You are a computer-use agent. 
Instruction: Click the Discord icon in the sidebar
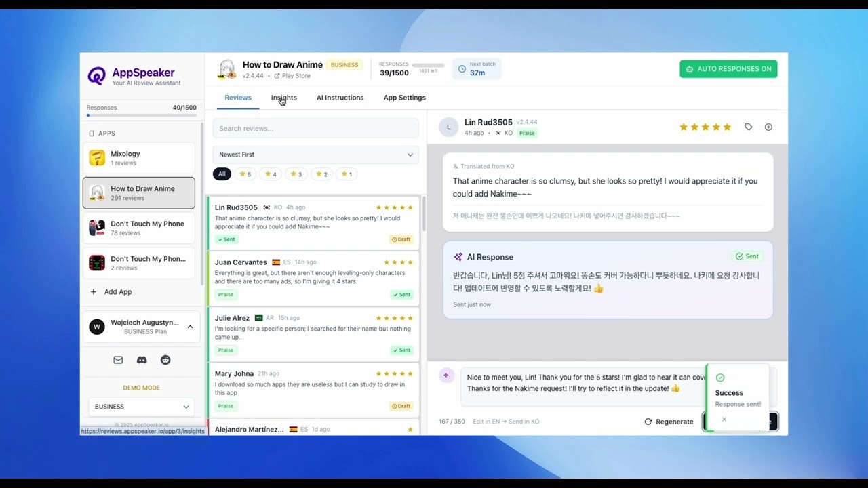coord(142,360)
